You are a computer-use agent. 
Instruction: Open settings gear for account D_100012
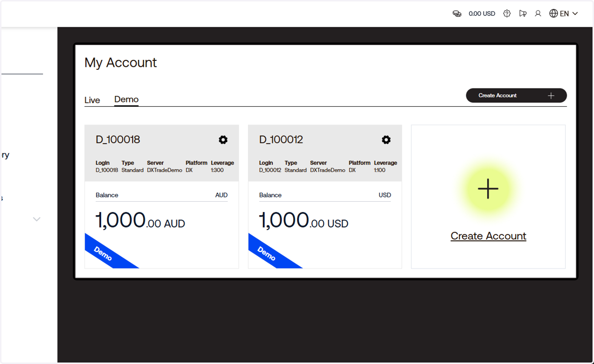point(386,140)
